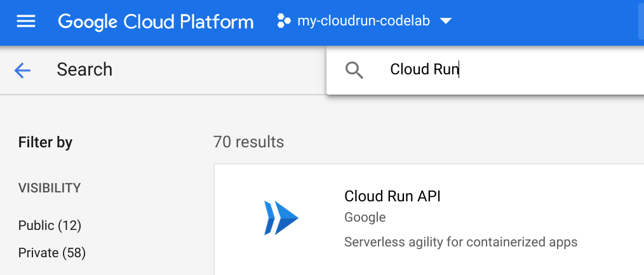
Task: Open the hamburger navigation menu
Action: tap(26, 22)
